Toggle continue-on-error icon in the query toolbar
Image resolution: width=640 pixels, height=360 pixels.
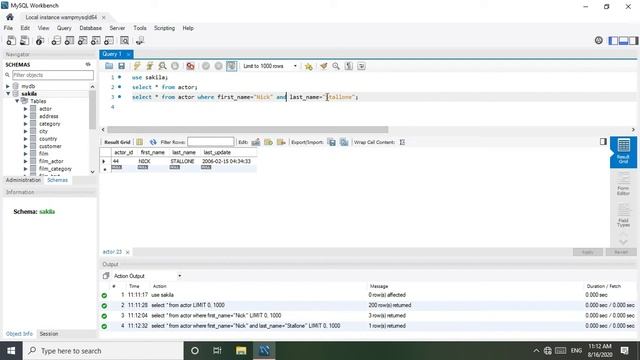[190, 66]
